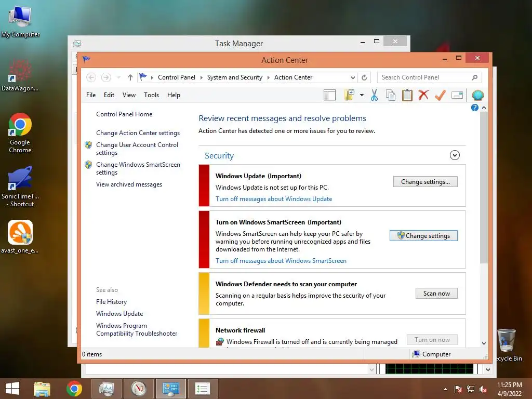Open Change Windows SmartScreen settings link
The height and width of the screenshot is (399, 532).
pyautogui.click(x=138, y=168)
